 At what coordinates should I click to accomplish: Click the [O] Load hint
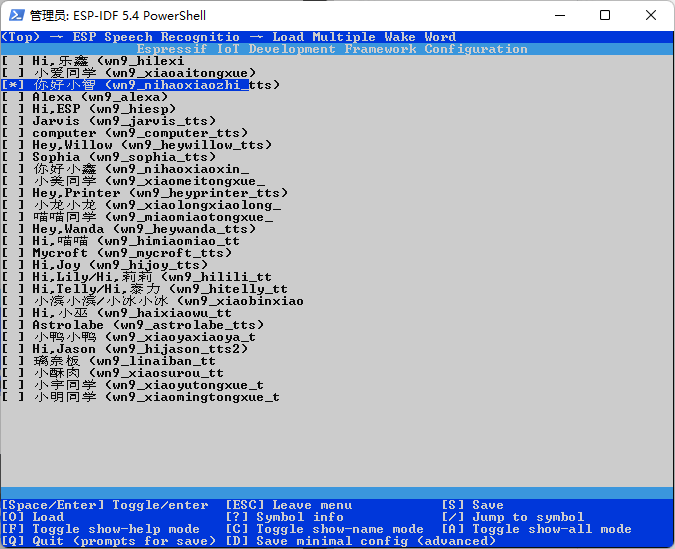tap(33, 517)
